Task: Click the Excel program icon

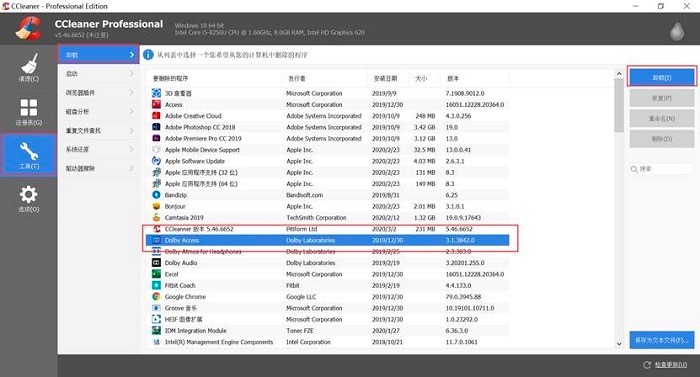Action: coord(156,274)
